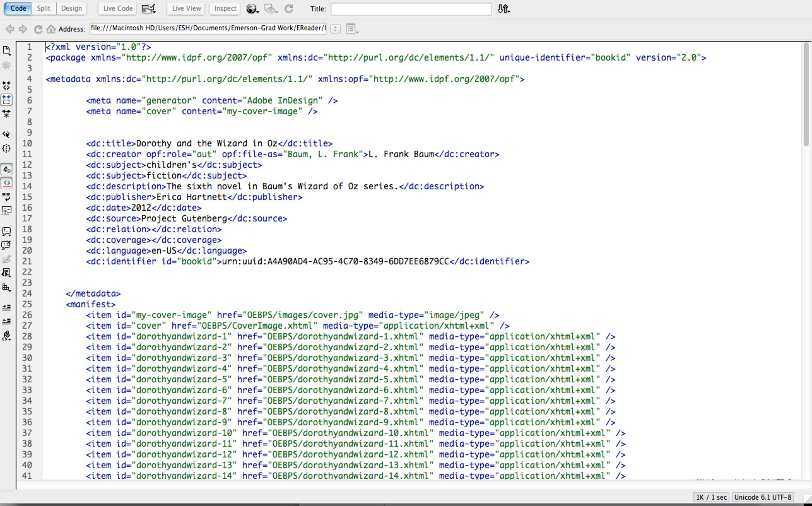Click the Indent Code icon

(x=6, y=307)
